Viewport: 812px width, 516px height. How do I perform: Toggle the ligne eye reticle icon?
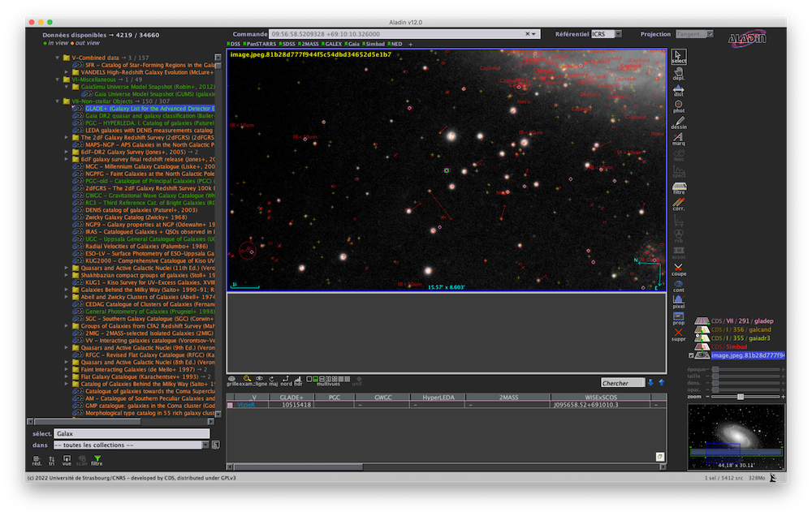tap(260, 381)
